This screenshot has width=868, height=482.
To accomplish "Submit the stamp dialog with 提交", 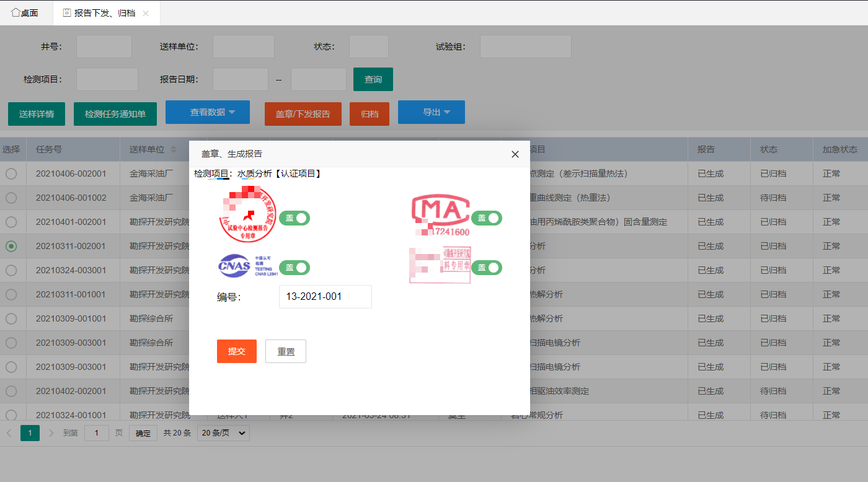I will 236,351.
